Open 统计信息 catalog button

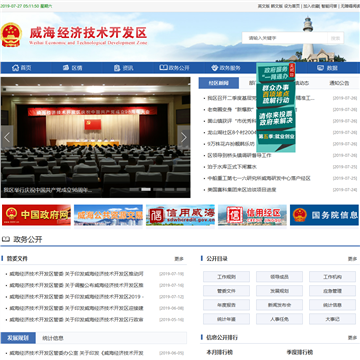(x=332, y=305)
